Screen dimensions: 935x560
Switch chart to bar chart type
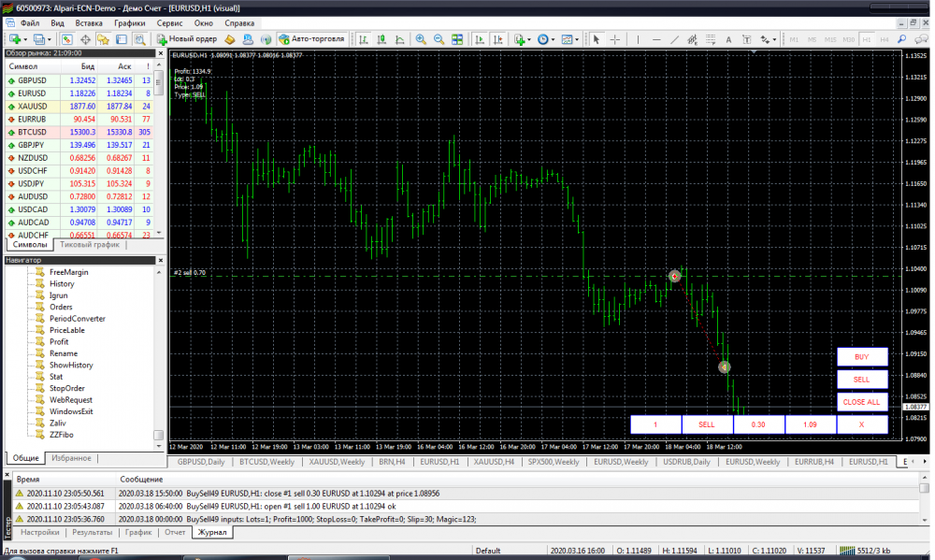tap(363, 39)
